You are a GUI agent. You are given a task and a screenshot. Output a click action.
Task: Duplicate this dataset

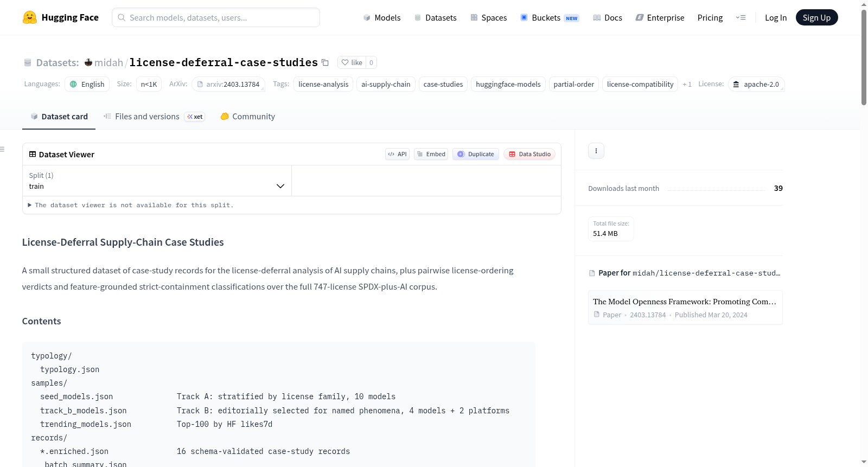476,154
